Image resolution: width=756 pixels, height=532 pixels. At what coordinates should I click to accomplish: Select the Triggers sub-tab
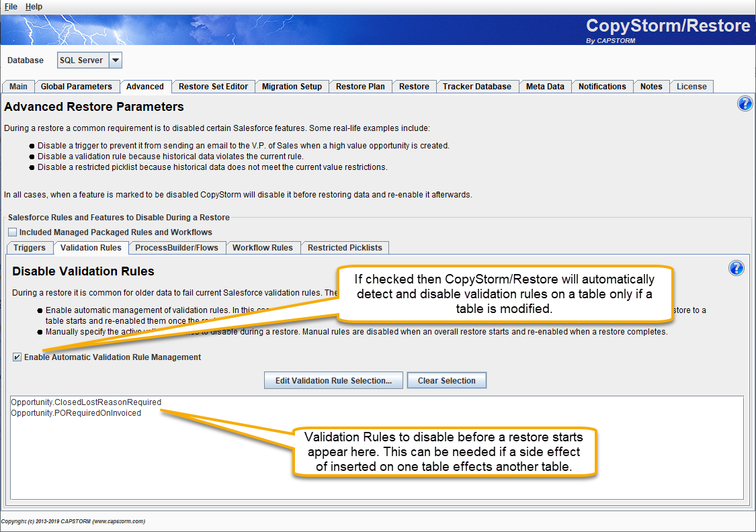click(30, 248)
